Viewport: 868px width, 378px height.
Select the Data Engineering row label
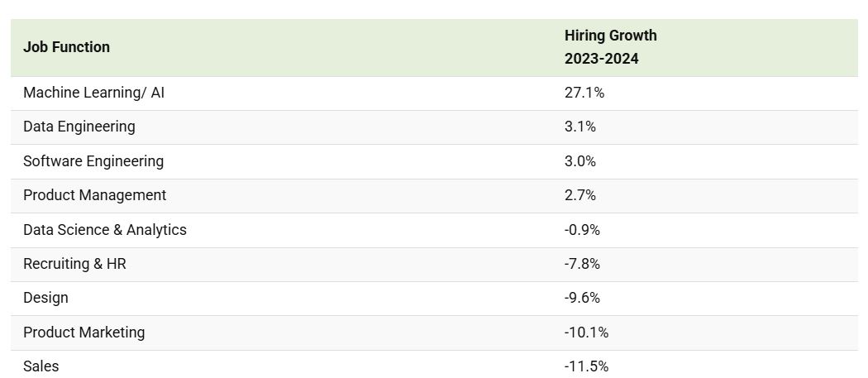coord(79,127)
